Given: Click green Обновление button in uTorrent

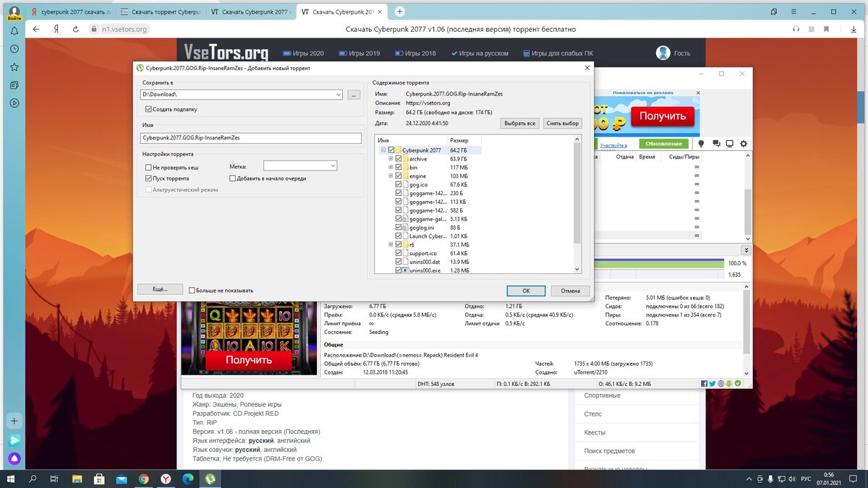Looking at the screenshot, I should (664, 144).
